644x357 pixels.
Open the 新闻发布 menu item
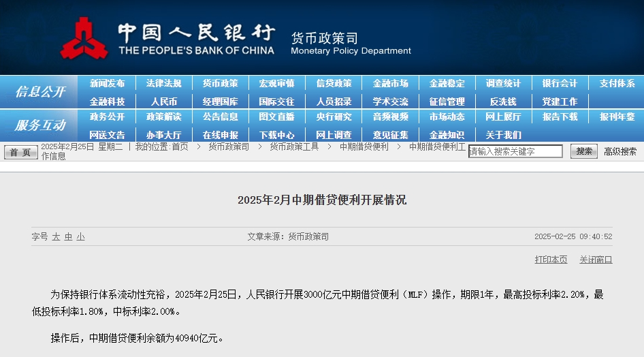click(108, 84)
